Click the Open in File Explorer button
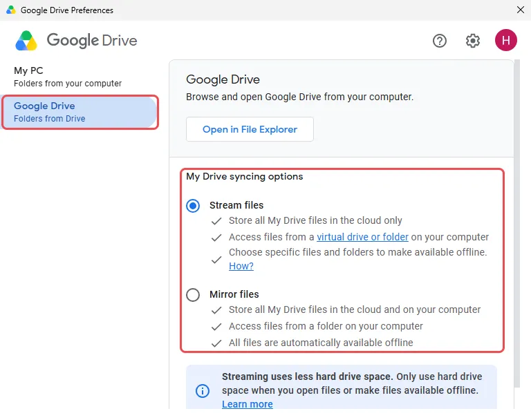Screen dimensions: 531x420 point(250,129)
